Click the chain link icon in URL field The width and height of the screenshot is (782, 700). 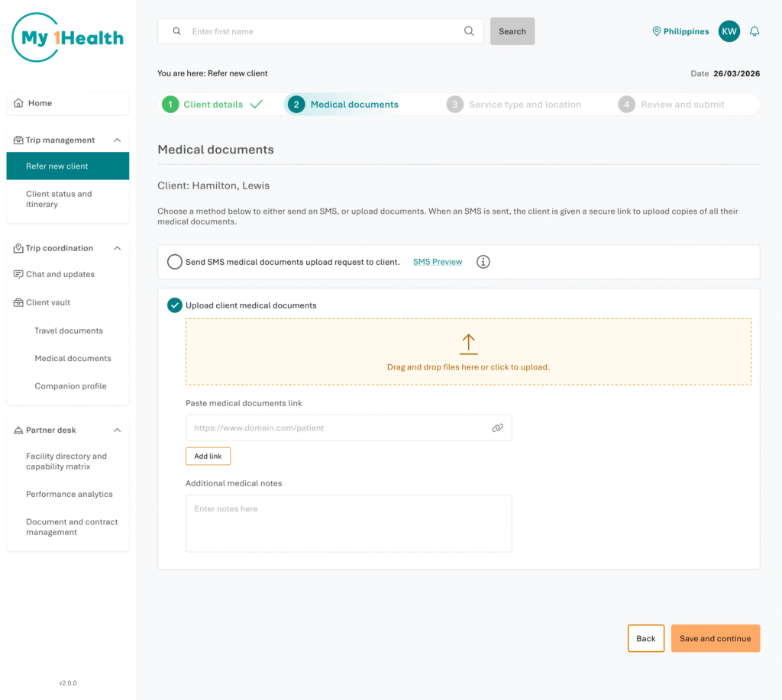[x=498, y=427]
